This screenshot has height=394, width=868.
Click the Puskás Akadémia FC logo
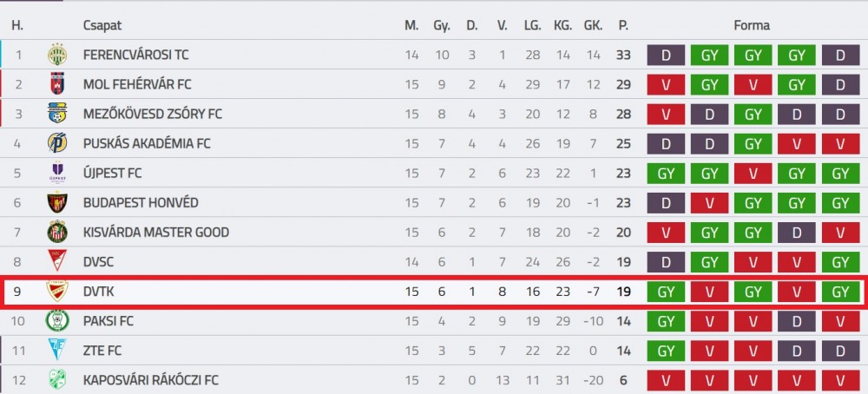(x=57, y=143)
